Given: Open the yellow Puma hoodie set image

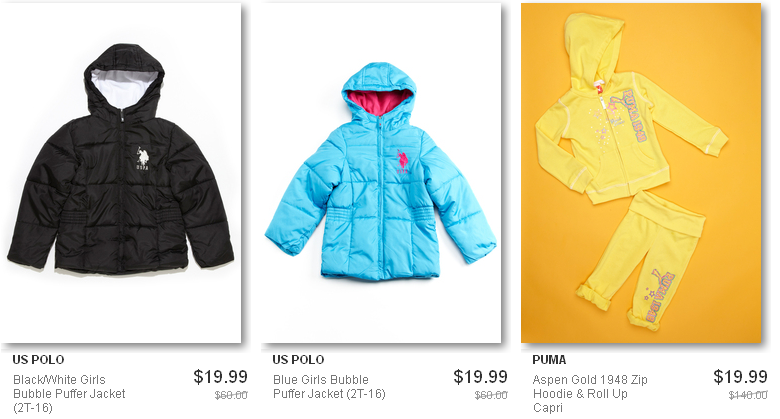Looking at the screenshot, I should [641, 173].
